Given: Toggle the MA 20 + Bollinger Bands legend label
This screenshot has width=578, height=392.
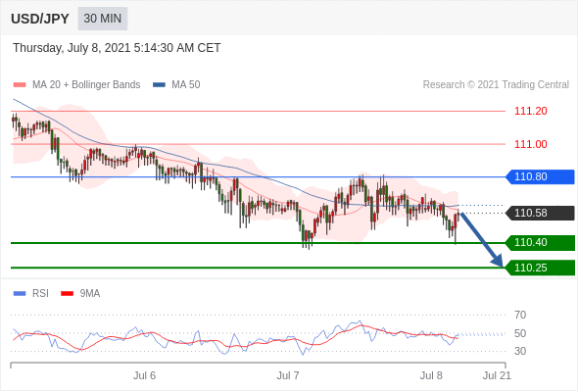Looking at the screenshot, I should click(x=86, y=85).
